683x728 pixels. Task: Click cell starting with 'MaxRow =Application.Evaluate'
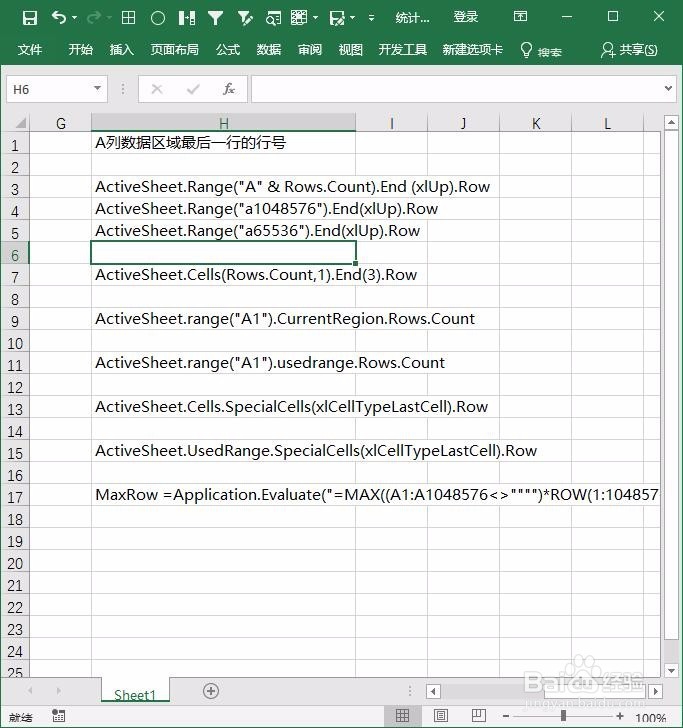[x=224, y=495]
